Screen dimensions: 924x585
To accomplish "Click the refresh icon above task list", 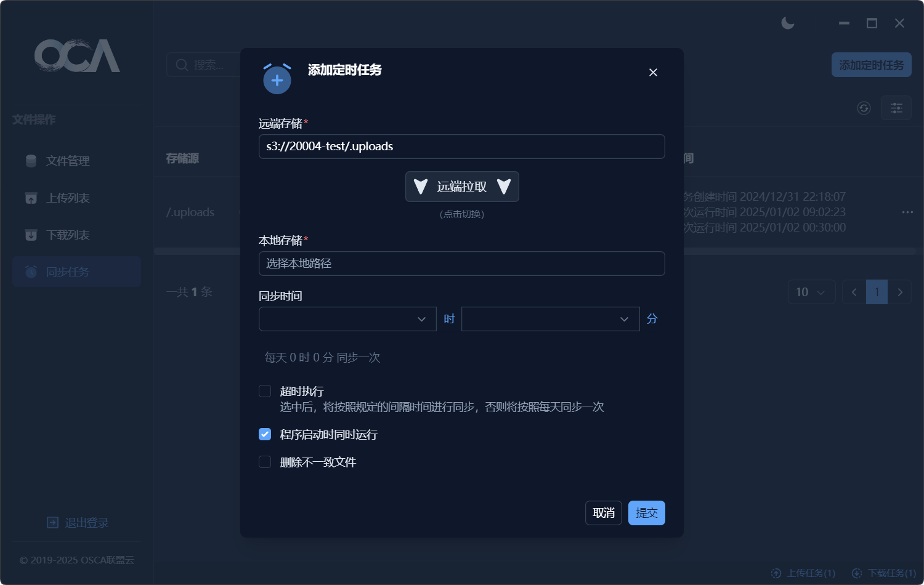I will [864, 108].
